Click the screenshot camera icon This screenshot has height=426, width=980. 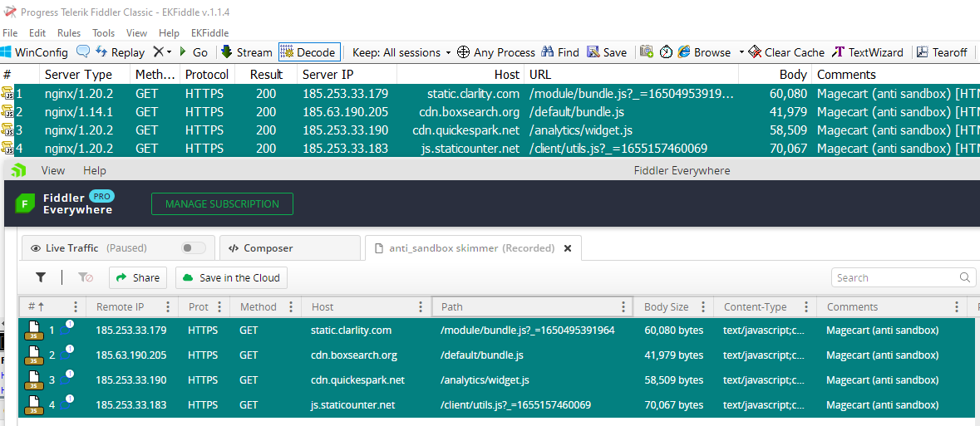tap(647, 51)
